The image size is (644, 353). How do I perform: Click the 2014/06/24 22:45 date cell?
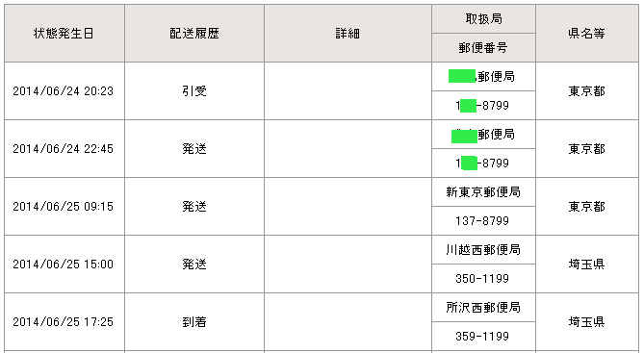[64, 148]
